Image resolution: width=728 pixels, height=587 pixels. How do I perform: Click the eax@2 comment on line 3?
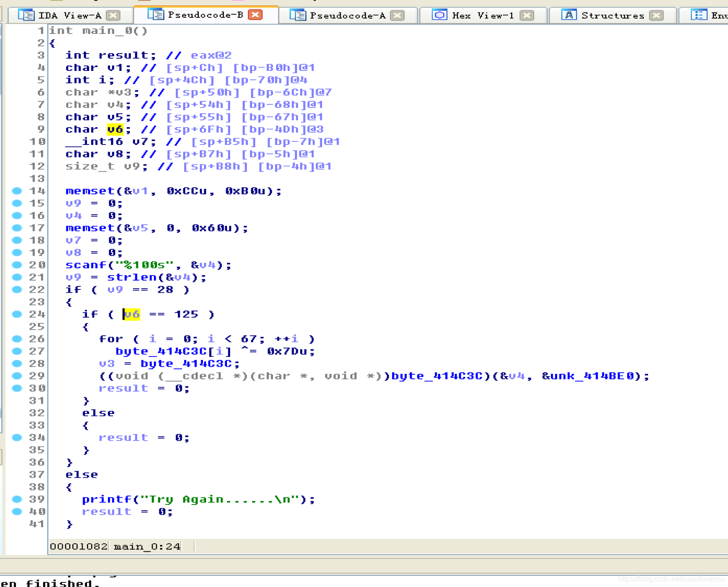[x=211, y=55]
